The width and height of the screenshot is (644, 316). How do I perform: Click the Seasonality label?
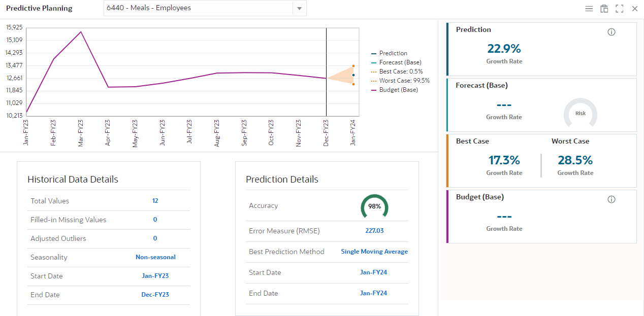click(49, 257)
